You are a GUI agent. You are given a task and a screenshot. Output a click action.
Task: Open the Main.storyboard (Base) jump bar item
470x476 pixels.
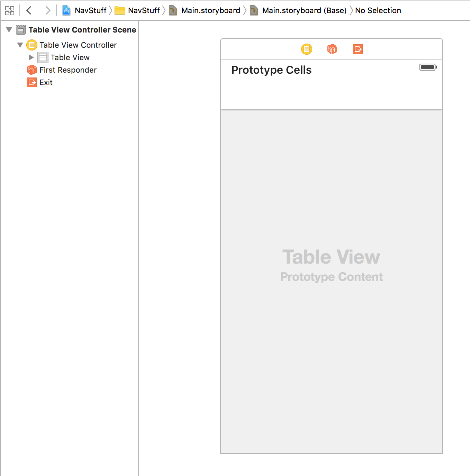tap(305, 10)
